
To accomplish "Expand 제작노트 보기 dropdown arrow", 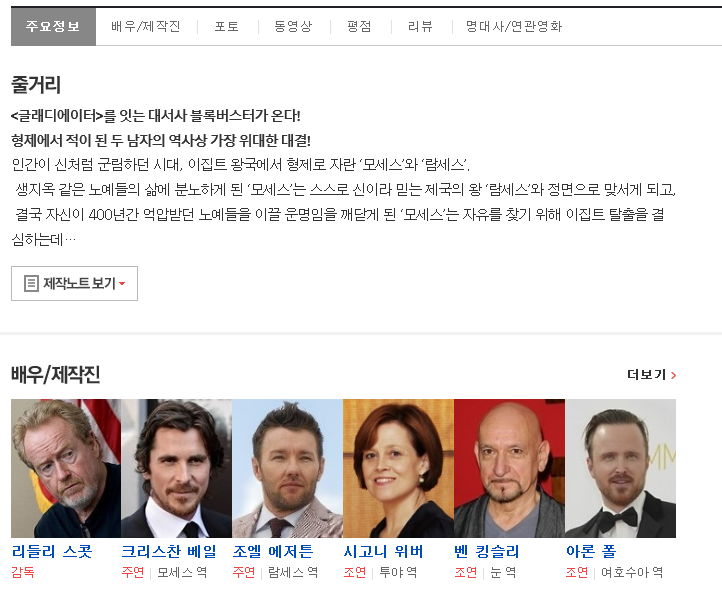I will (122, 284).
